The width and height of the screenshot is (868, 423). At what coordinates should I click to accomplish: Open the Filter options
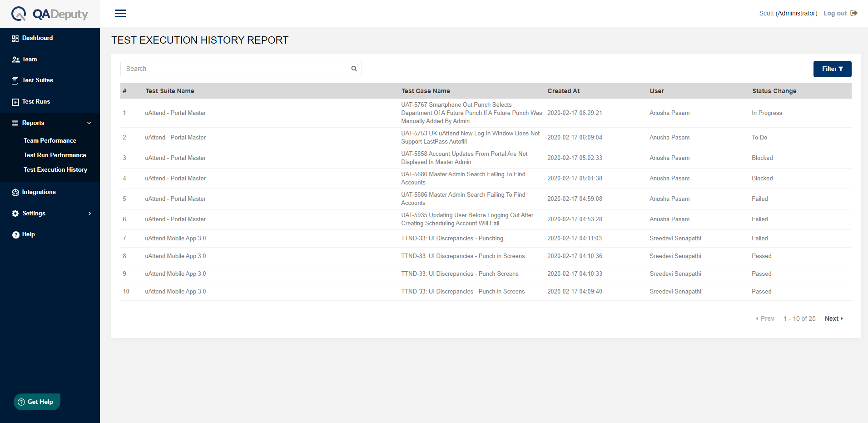coord(832,69)
